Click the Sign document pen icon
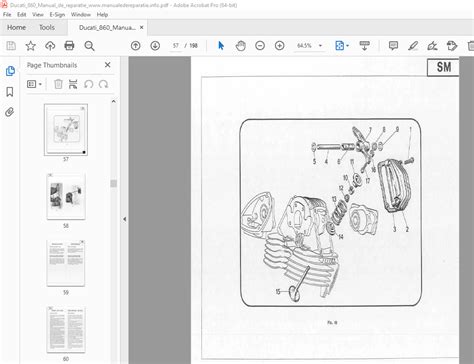The width and height of the screenshot is (474, 364). click(x=432, y=46)
